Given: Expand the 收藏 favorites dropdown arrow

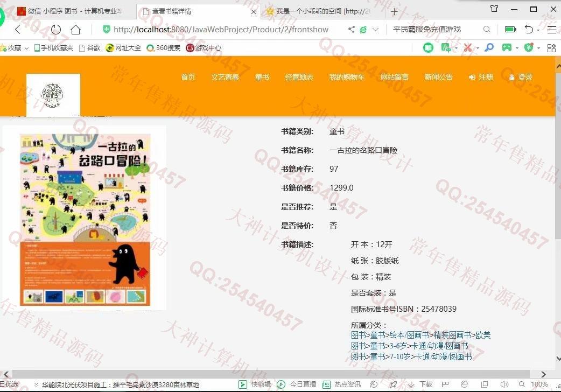Looking at the screenshot, I should coord(26,48).
